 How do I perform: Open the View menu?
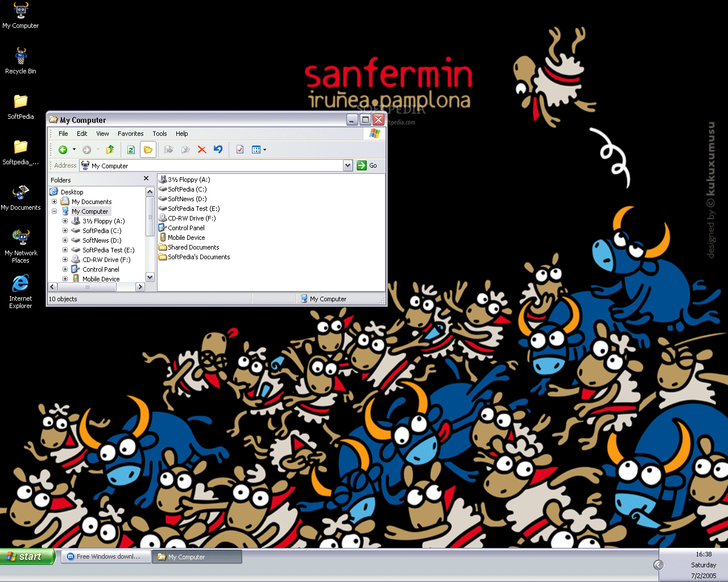pos(102,134)
